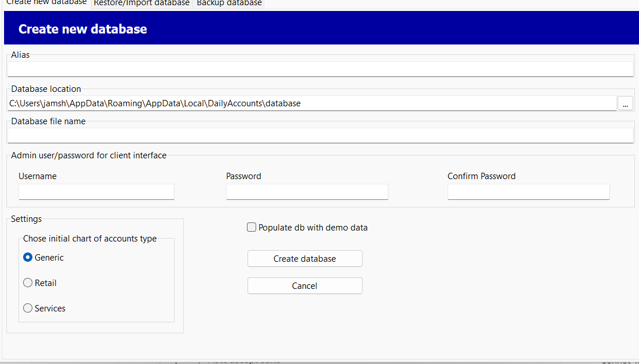Screen dimensions: 639x364
Task: Select the Generic chart of accounts option
Action: point(28,258)
